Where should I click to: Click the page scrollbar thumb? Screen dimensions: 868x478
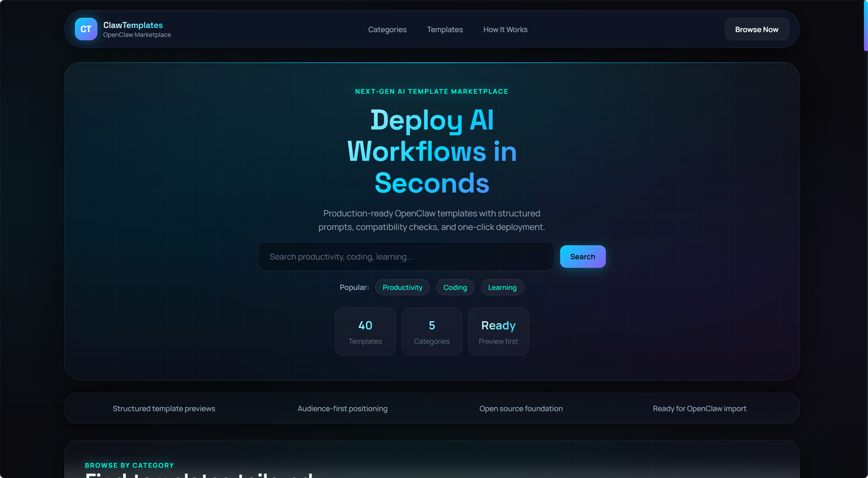tap(865, 26)
